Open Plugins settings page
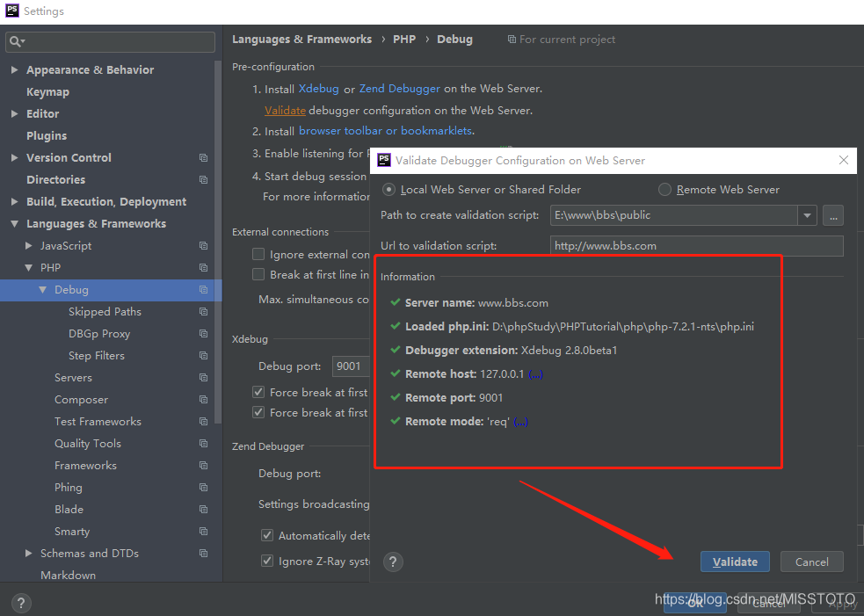 coord(47,135)
